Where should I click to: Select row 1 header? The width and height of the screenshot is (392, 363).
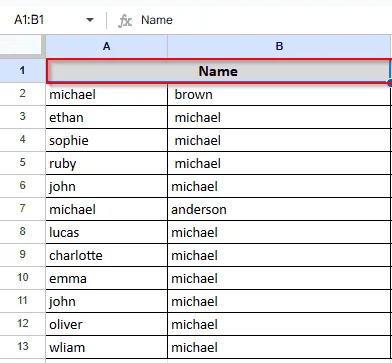tap(22, 70)
